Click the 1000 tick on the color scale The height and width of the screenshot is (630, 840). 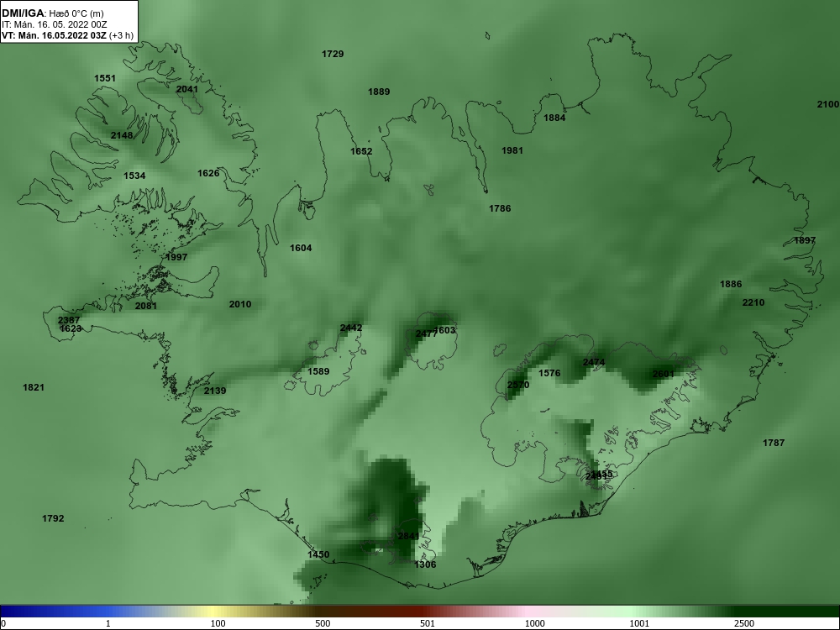tap(534, 623)
